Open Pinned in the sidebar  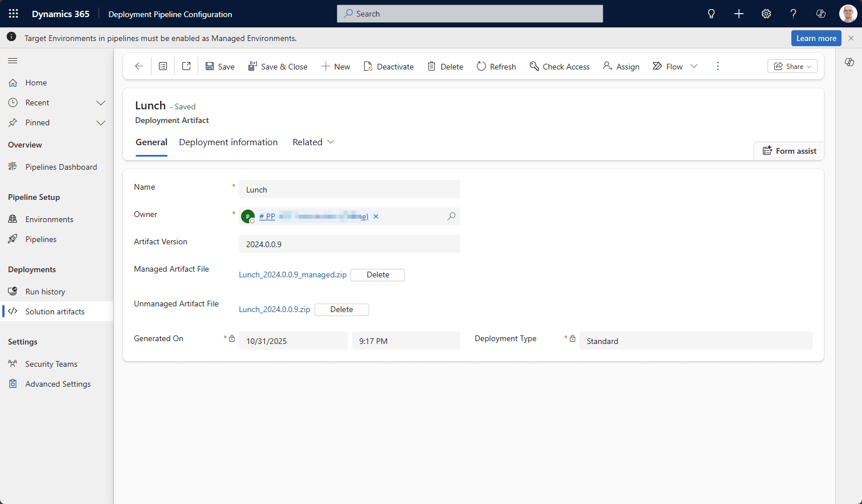click(x=38, y=122)
